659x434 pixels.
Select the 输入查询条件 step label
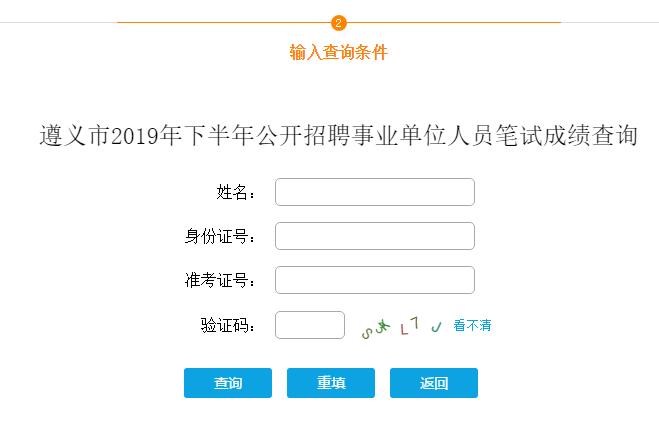[x=338, y=53]
